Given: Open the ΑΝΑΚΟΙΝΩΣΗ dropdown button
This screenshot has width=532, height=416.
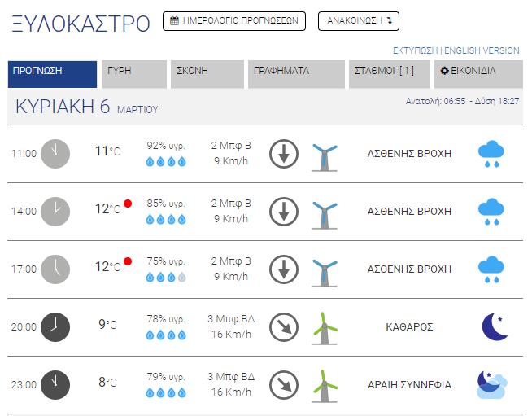Looking at the screenshot, I should coord(359,21).
